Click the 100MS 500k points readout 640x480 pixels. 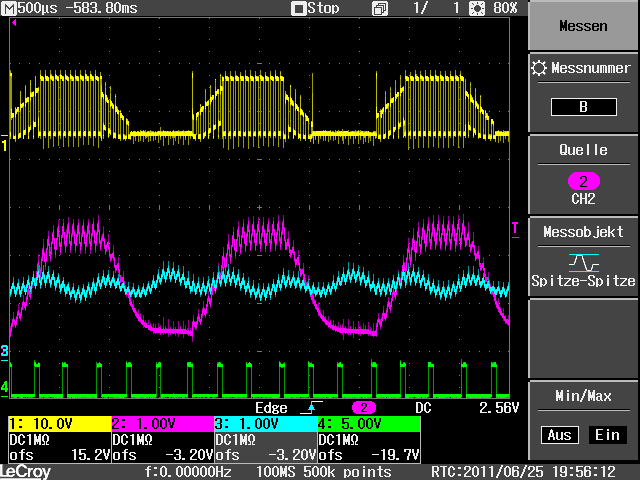point(323,472)
